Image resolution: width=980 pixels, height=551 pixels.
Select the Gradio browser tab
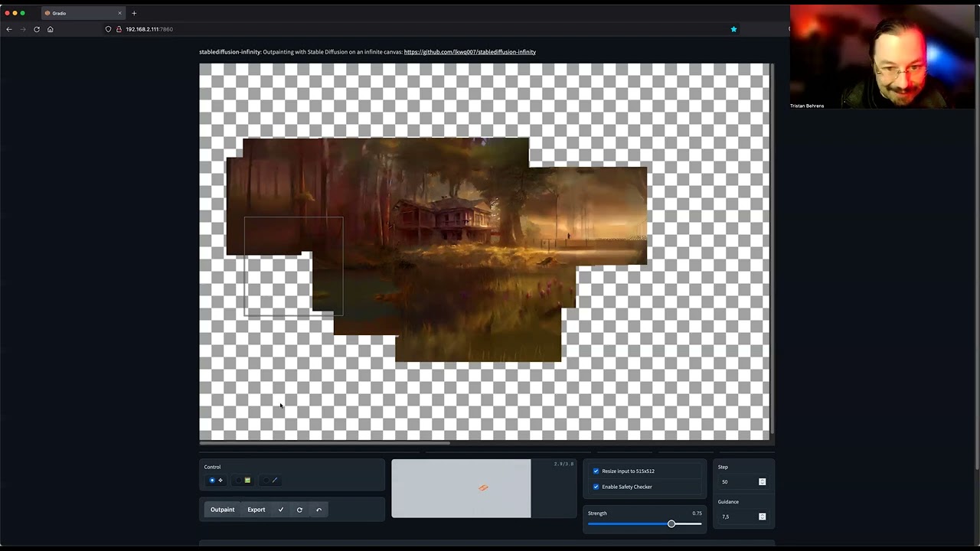tap(83, 13)
